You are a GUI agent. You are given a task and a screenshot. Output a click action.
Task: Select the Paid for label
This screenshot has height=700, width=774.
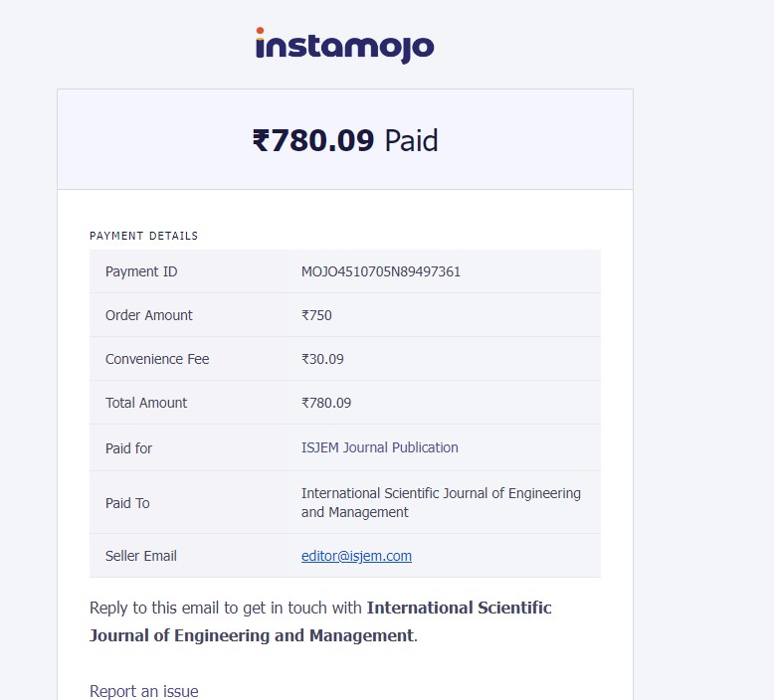pyautogui.click(x=128, y=448)
